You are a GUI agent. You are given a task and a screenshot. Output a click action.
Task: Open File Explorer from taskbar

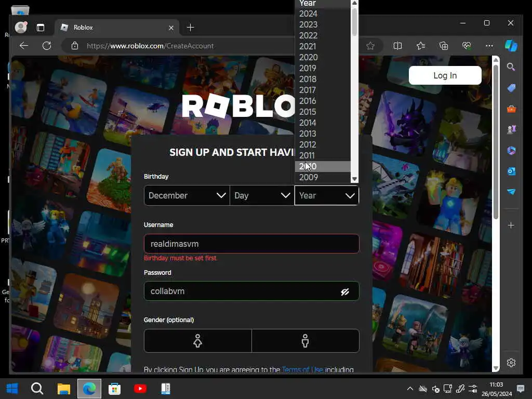(x=63, y=389)
